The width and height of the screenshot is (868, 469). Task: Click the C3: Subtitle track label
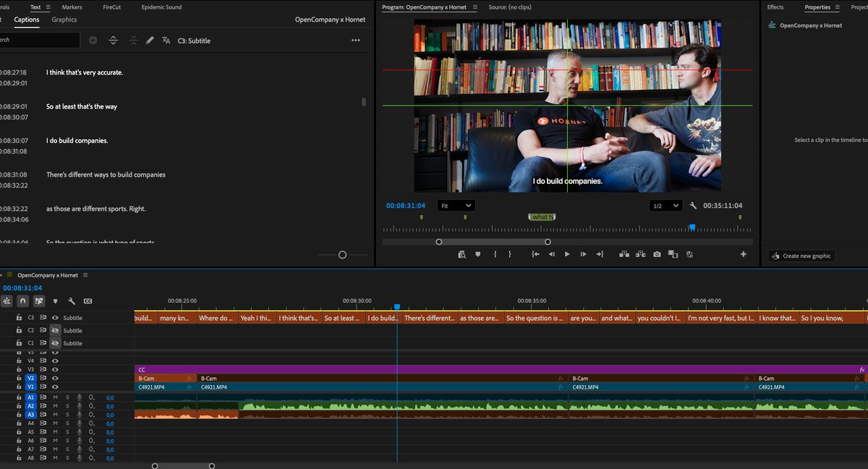point(194,41)
